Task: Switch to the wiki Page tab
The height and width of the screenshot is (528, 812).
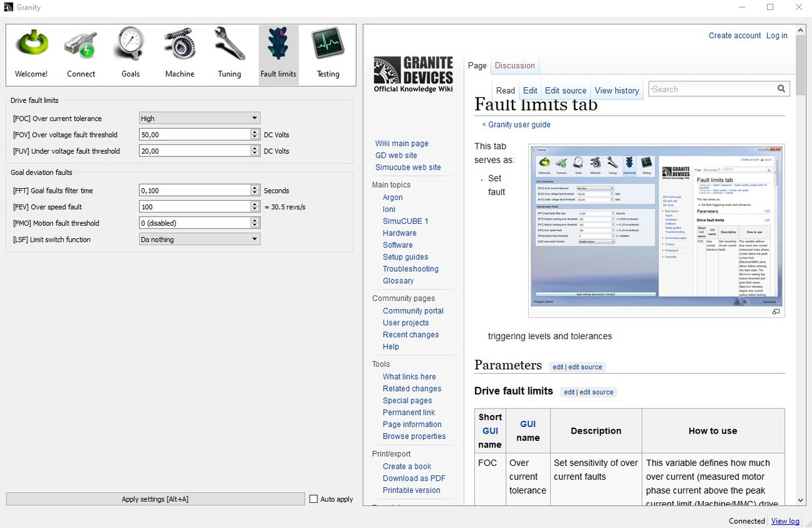Action: click(477, 65)
